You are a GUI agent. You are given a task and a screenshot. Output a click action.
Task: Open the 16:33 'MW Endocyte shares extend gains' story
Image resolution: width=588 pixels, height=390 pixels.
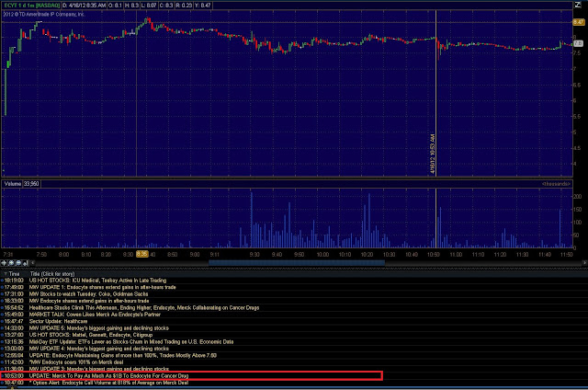point(89,301)
